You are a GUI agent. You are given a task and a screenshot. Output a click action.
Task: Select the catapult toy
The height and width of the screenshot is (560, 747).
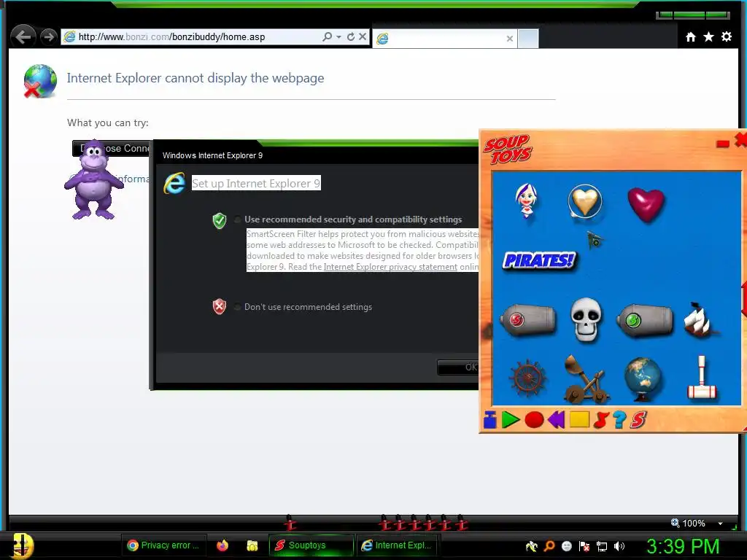[586, 379]
